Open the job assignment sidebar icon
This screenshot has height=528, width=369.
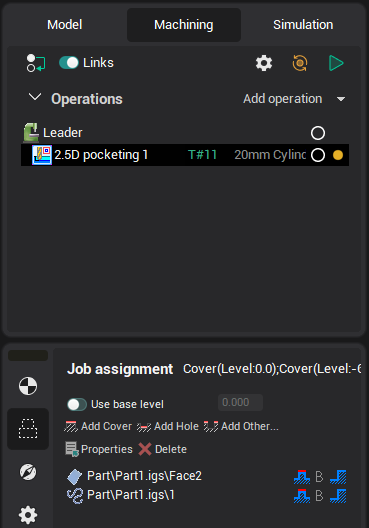pos(28,429)
